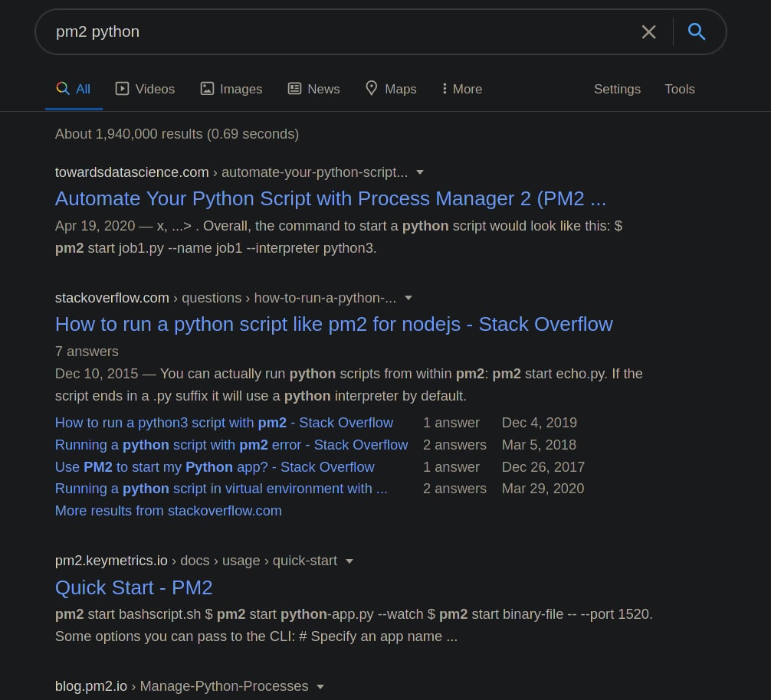
Task: Click blog.pm2.io Manage-Python-Processes breadcrumb
Action: click(x=182, y=686)
